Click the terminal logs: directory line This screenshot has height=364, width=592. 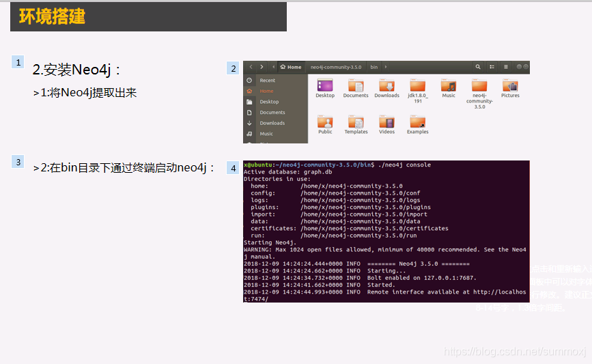point(335,200)
